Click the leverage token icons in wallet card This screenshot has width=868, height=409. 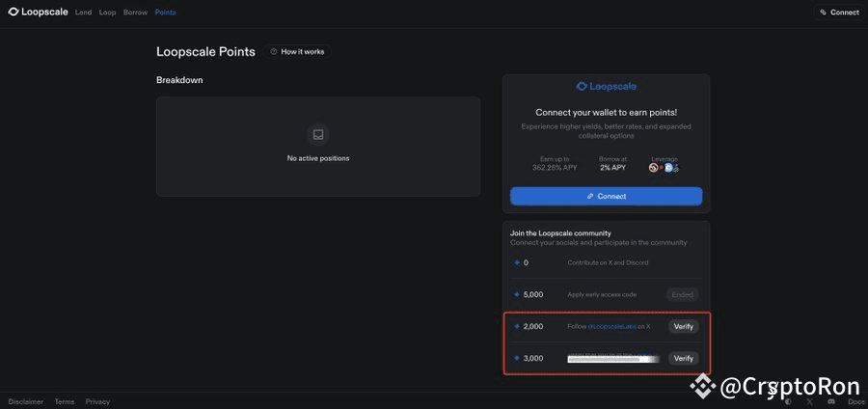pos(665,168)
